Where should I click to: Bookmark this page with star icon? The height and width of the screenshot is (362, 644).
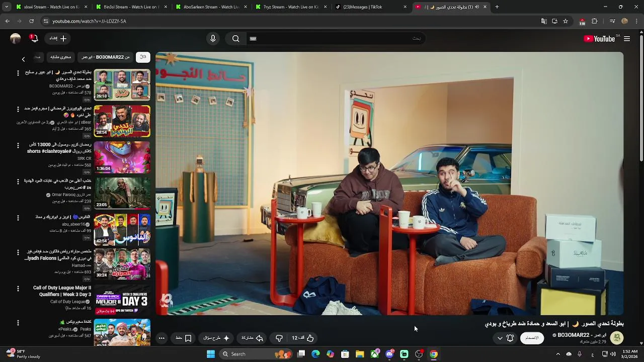(566, 21)
